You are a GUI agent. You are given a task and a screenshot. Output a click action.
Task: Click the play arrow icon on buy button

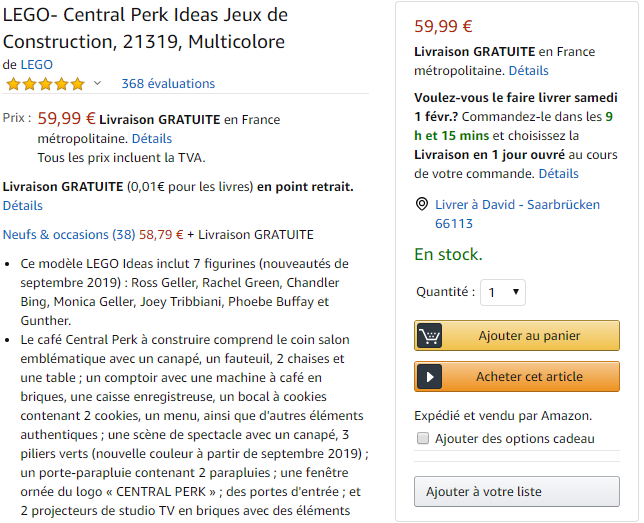430,376
